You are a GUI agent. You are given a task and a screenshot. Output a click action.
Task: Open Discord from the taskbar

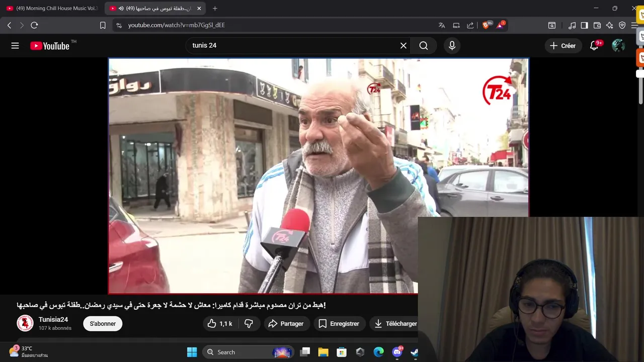point(397,352)
